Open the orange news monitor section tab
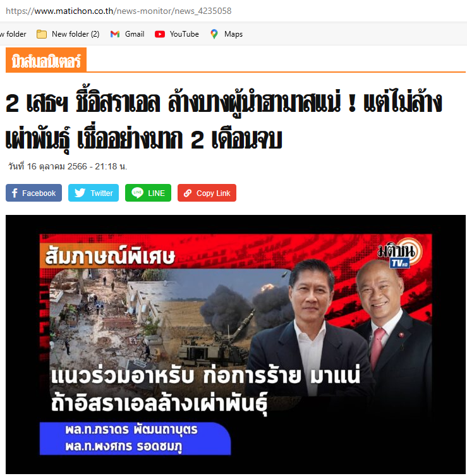Image resolution: width=467 pixels, height=476 pixels. coord(46,60)
